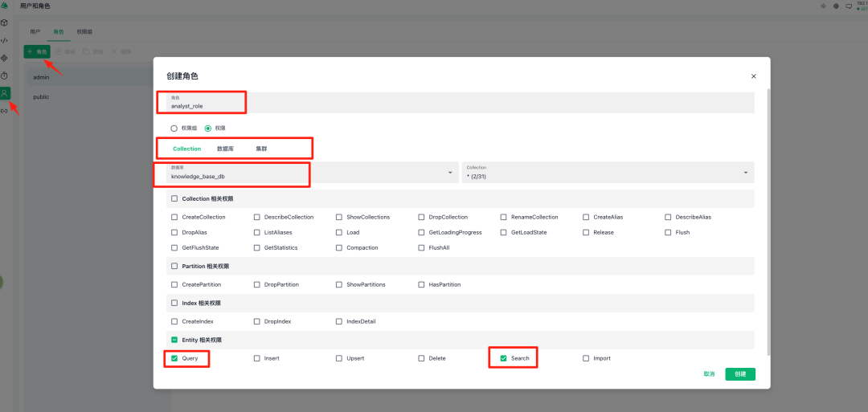The image size is (868, 412).
Task: Close the create role dialog with X
Action: [753, 76]
